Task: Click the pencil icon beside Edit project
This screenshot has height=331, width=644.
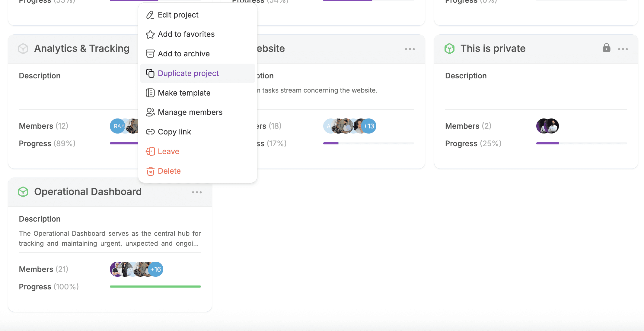Action: point(150,15)
